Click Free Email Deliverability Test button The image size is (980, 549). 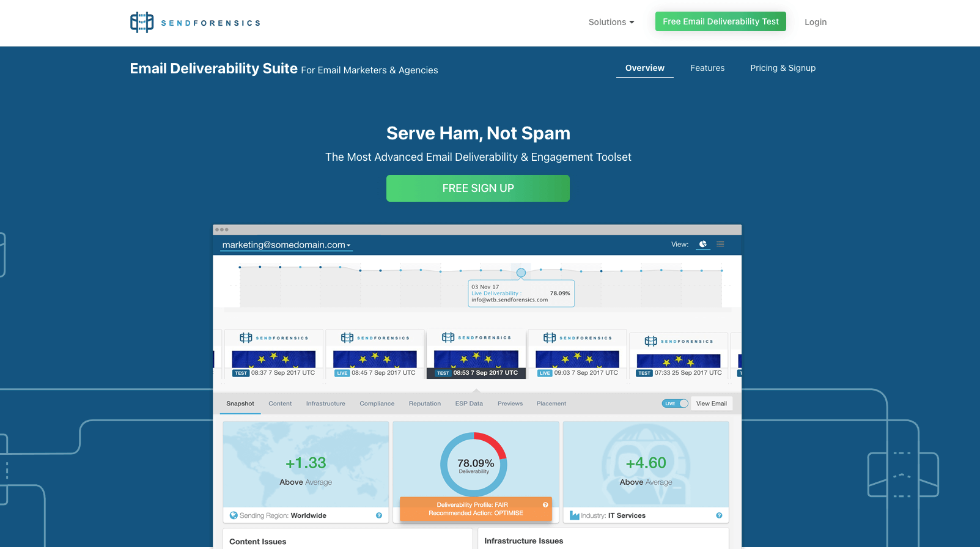pos(721,21)
